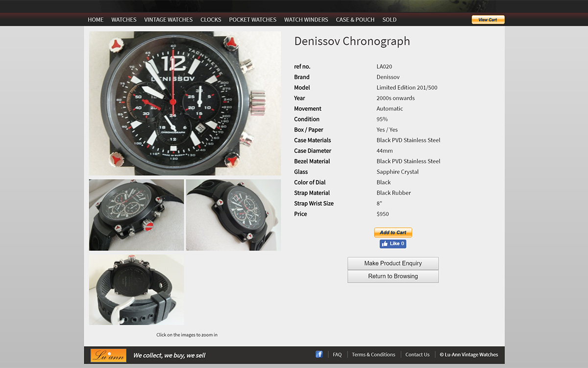
Task: Click the Sapphire Crystal glass value
Action: tap(397, 172)
